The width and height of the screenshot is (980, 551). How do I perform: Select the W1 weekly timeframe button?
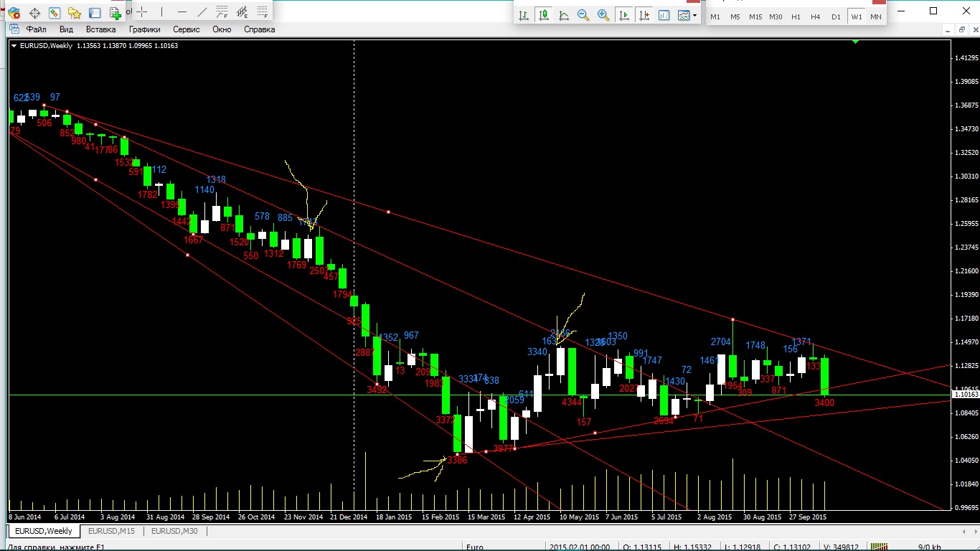click(856, 17)
